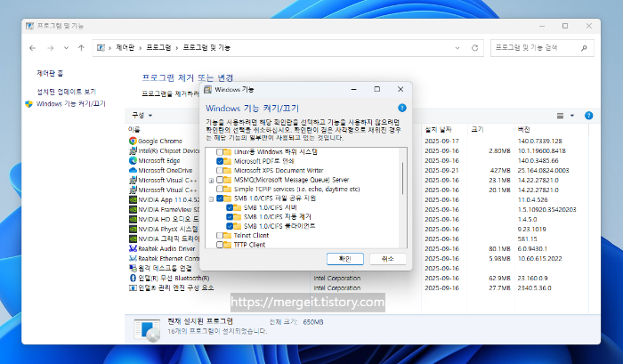This screenshot has height=364, width=623.
Task: Go forward with the right arrow button
Action: point(51,48)
